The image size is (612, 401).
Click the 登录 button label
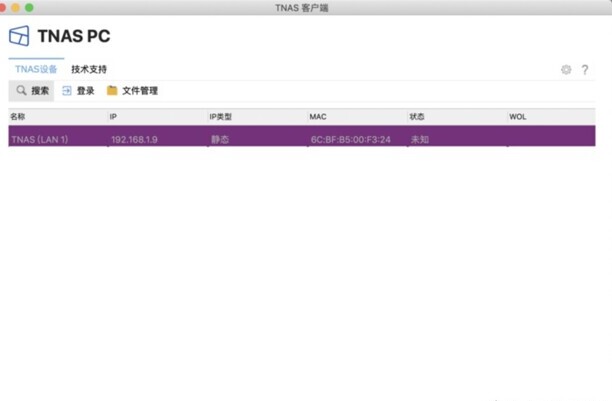click(85, 91)
